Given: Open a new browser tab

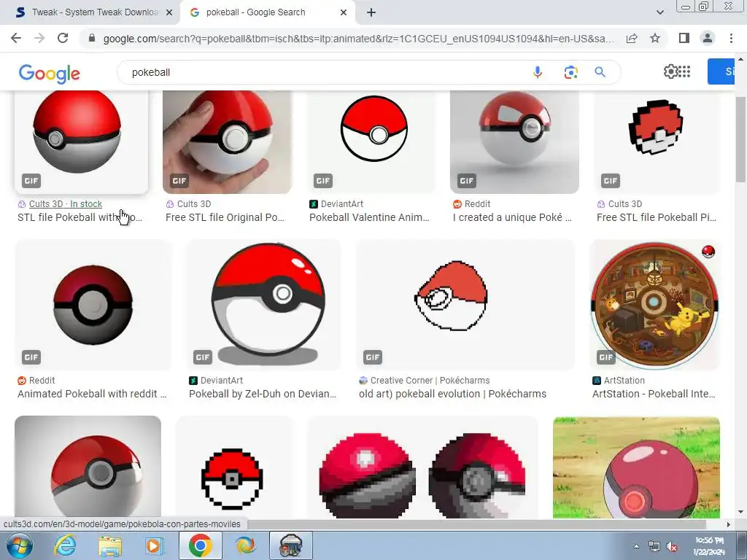Looking at the screenshot, I should [x=371, y=12].
